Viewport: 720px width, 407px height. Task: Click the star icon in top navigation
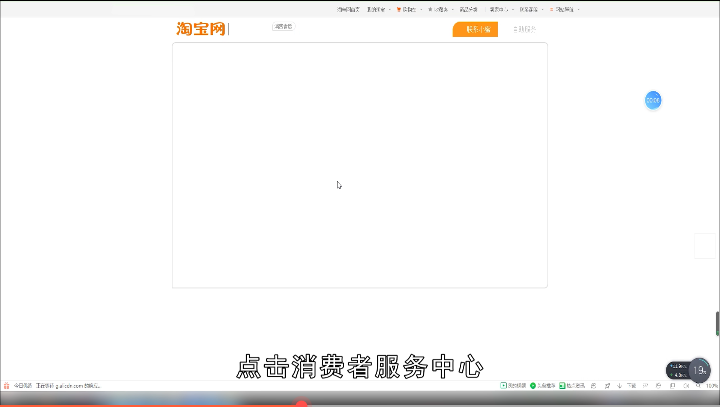point(430,9)
